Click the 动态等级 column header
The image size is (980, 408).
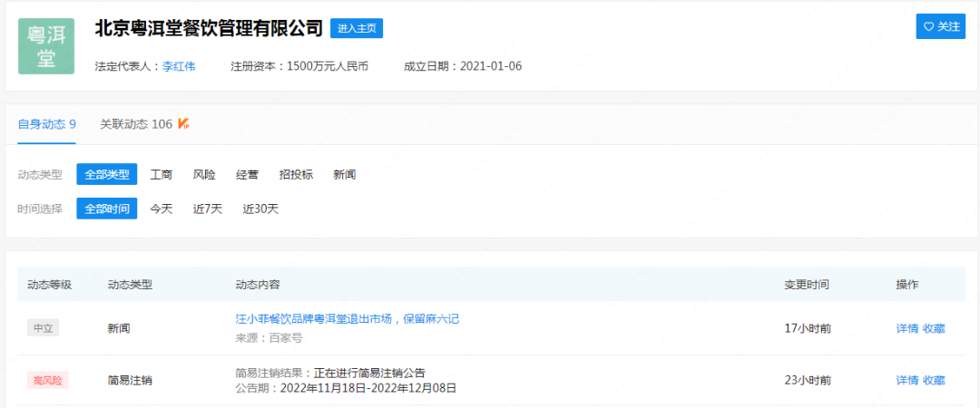coord(49,285)
